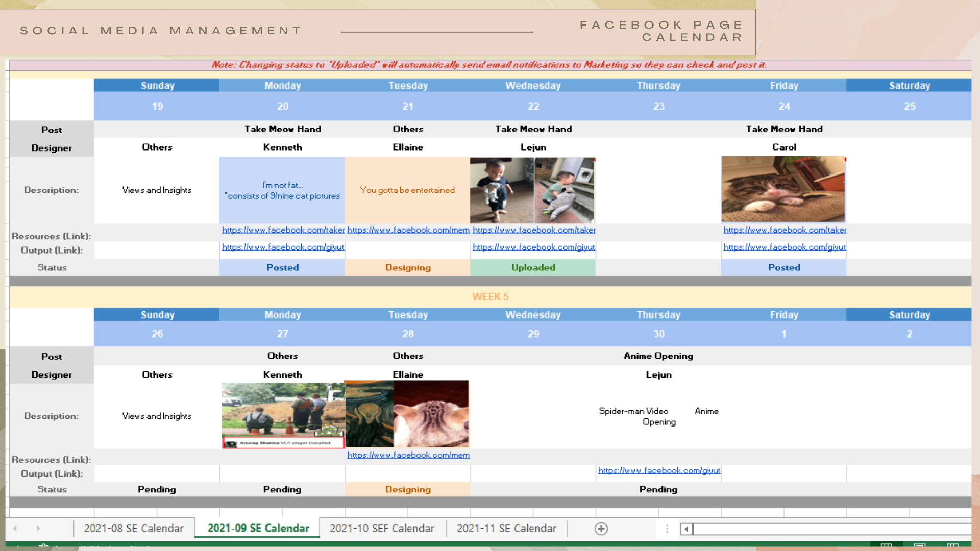Select 'Views and Insights' under Sunday 19
The height and width of the screenshot is (551, 980).
click(x=157, y=190)
